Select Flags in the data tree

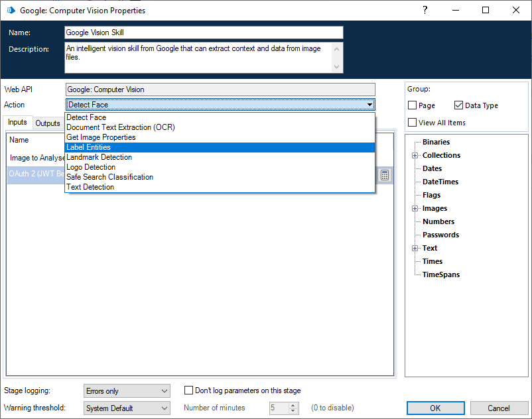coord(431,195)
